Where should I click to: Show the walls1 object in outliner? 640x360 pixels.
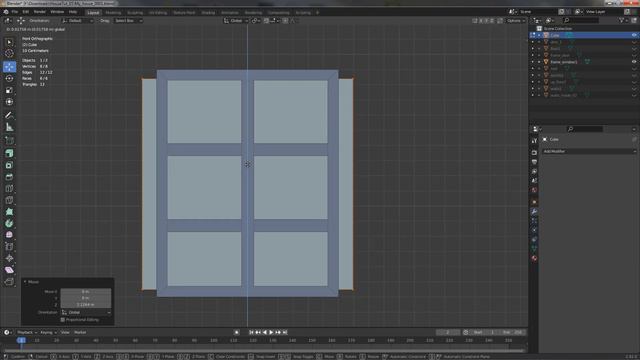click(634, 89)
